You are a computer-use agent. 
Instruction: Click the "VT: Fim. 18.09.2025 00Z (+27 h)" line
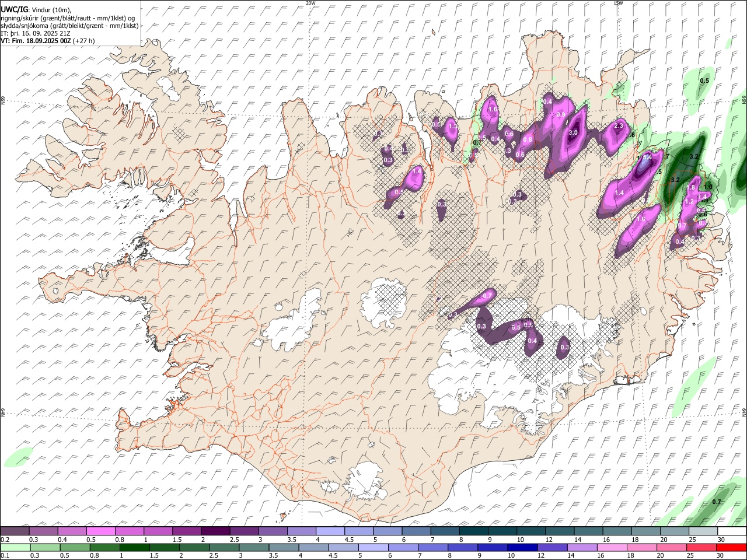click(x=48, y=41)
